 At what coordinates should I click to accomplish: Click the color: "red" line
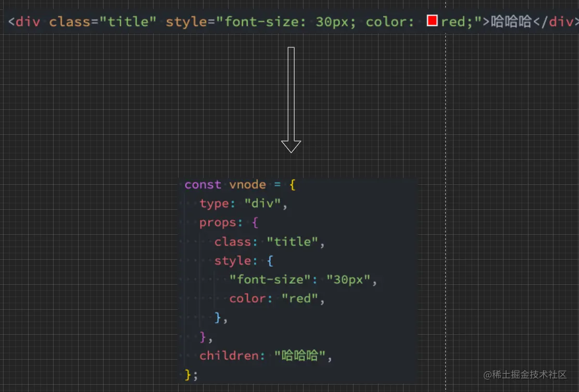point(276,299)
